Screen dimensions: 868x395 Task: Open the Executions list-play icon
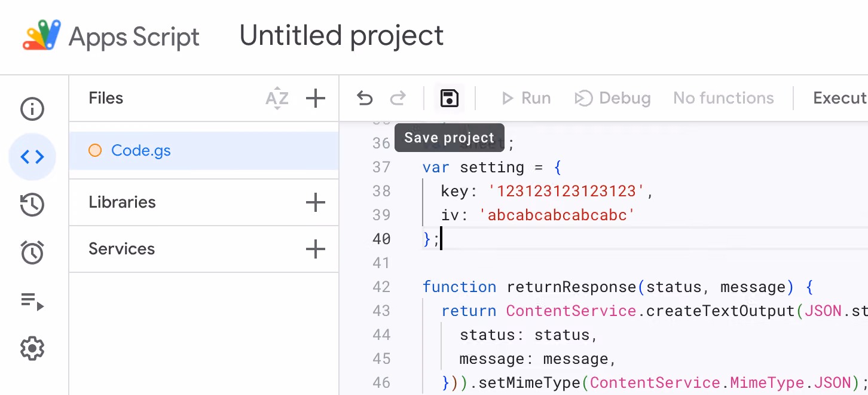coord(32,301)
